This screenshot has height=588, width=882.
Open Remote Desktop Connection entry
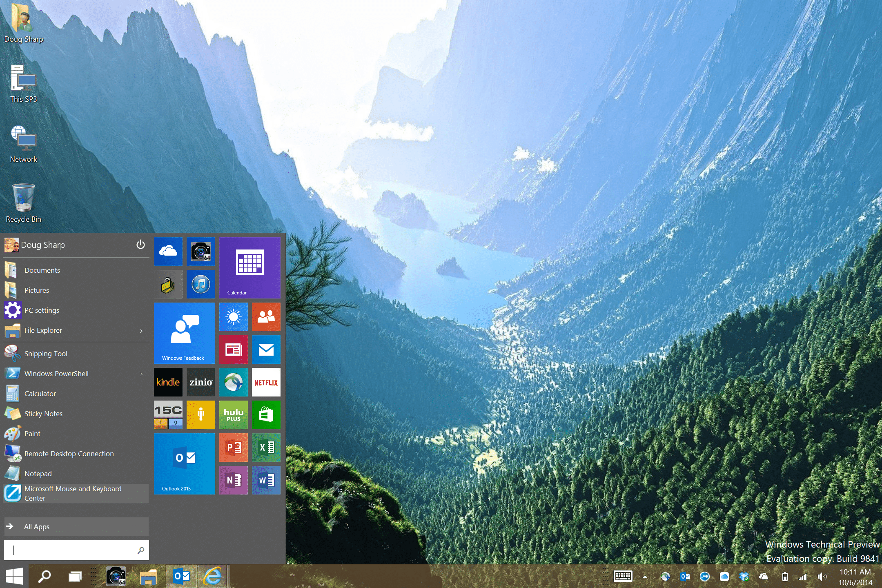(76, 454)
